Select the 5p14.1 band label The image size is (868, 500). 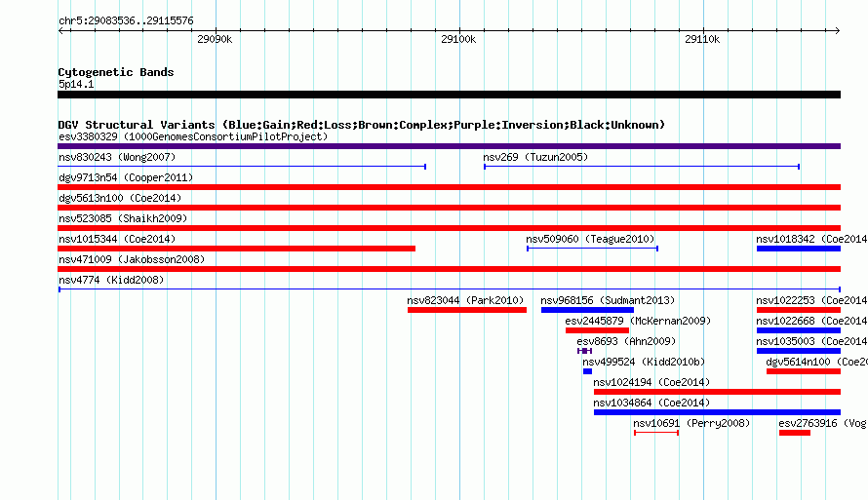coord(76,84)
